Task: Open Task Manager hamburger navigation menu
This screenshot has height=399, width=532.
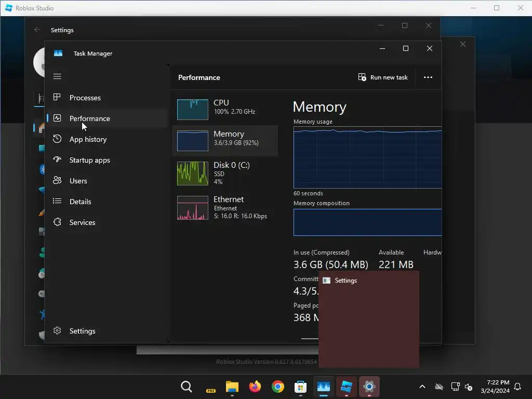Action: (57, 76)
